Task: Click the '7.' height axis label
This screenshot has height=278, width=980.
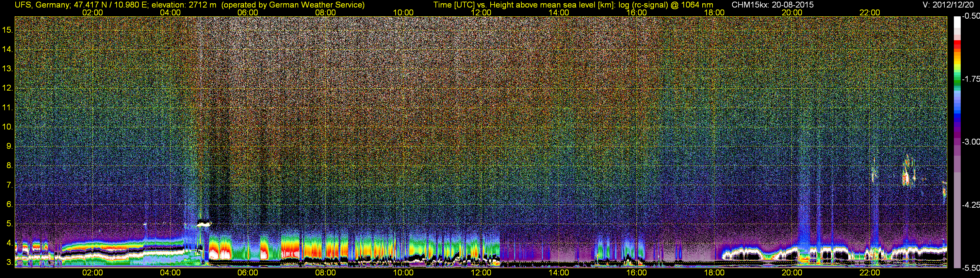Action: pyautogui.click(x=9, y=185)
